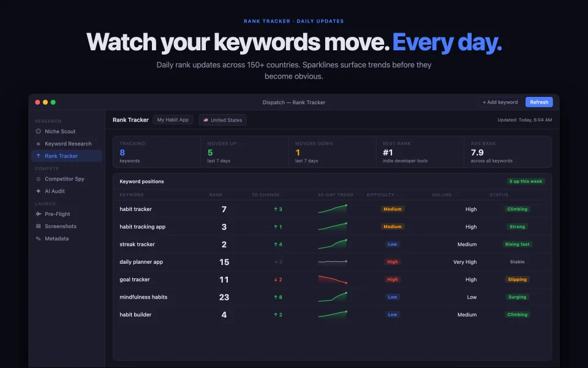Viewport: 588px width, 368px height.
Task: Open the My Habit App selector
Action: 173,120
